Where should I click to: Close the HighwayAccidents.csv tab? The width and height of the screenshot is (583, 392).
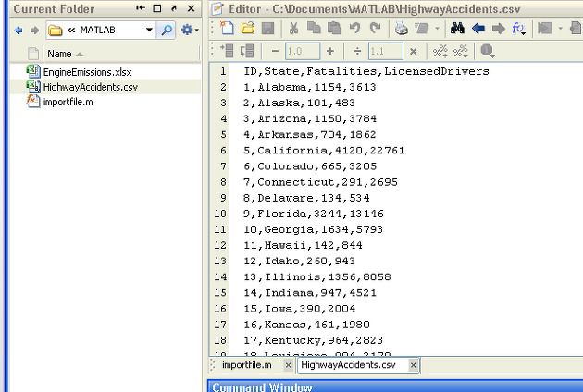coord(413,365)
